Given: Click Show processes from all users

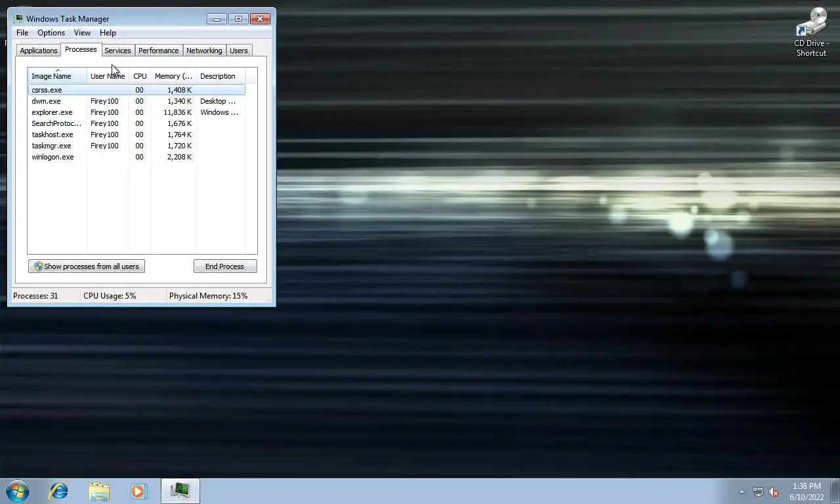Looking at the screenshot, I should [87, 266].
